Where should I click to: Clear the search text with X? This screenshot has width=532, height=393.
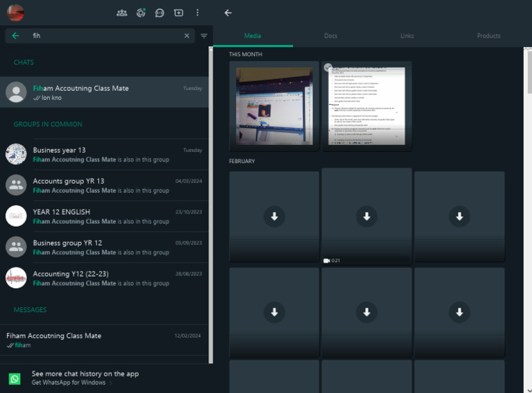pos(186,35)
